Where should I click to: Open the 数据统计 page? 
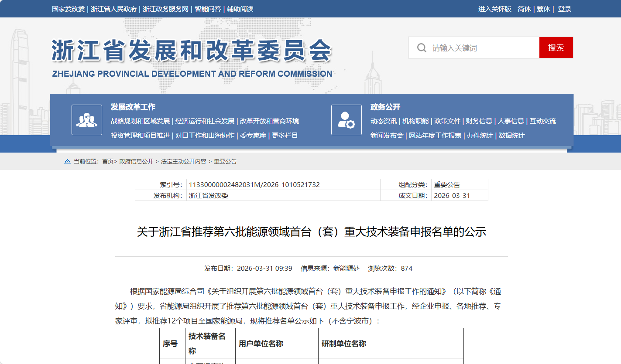click(x=511, y=136)
